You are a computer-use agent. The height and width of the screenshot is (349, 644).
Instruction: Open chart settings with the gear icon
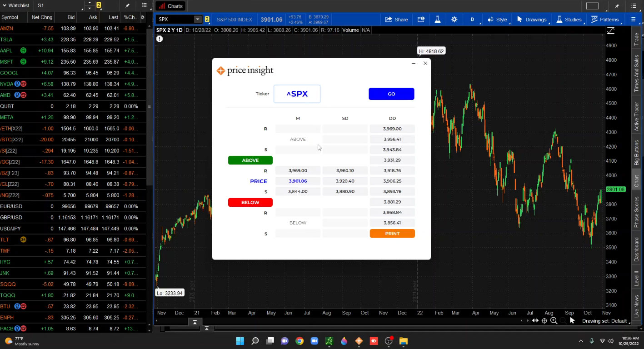tap(454, 20)
